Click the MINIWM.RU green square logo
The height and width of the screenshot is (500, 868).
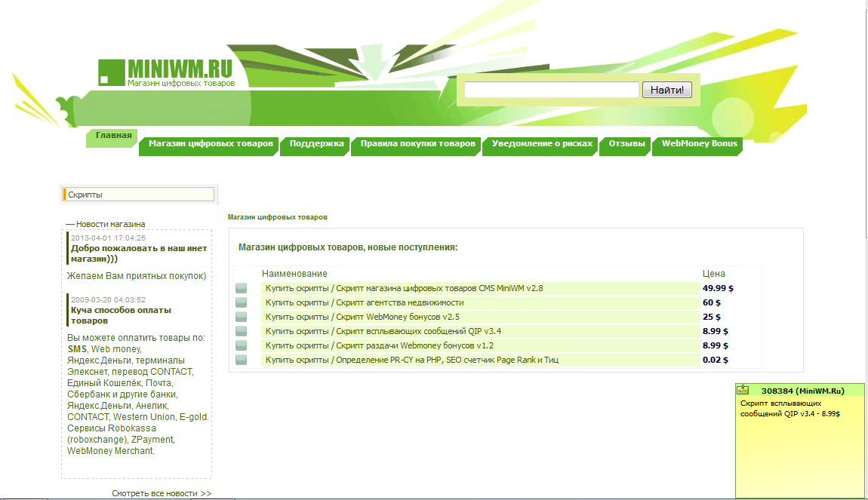pyautogui.click(x=111, y=72)
